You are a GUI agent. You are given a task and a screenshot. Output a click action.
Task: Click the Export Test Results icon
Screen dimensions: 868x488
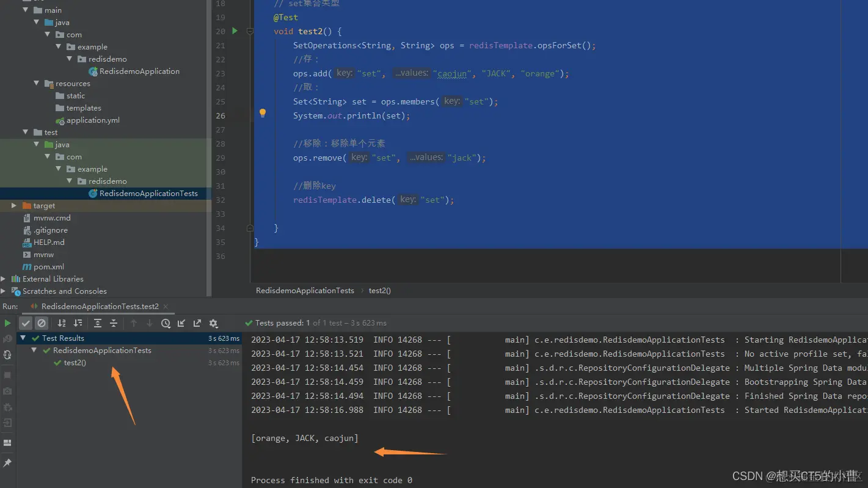coord(197,323)
